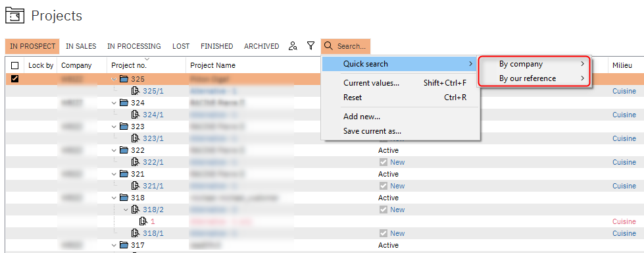Viewport: 644px width, 253px height.
Task: Open the LOST tab
Action: (181, 46)
